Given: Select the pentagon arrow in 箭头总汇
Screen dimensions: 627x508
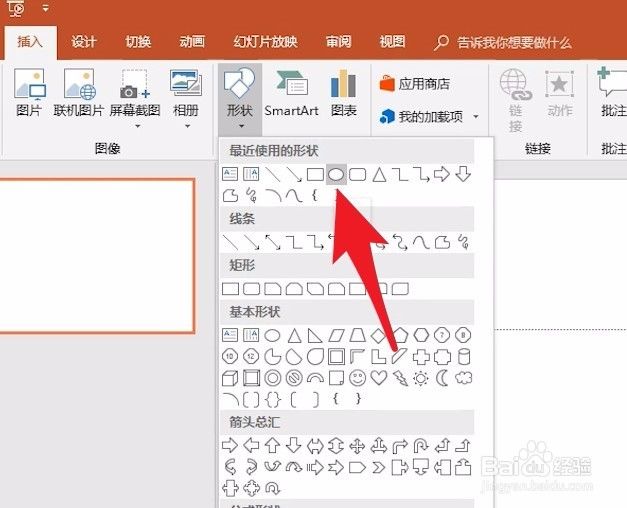Looking at the screenshot, I should point(357,467).
